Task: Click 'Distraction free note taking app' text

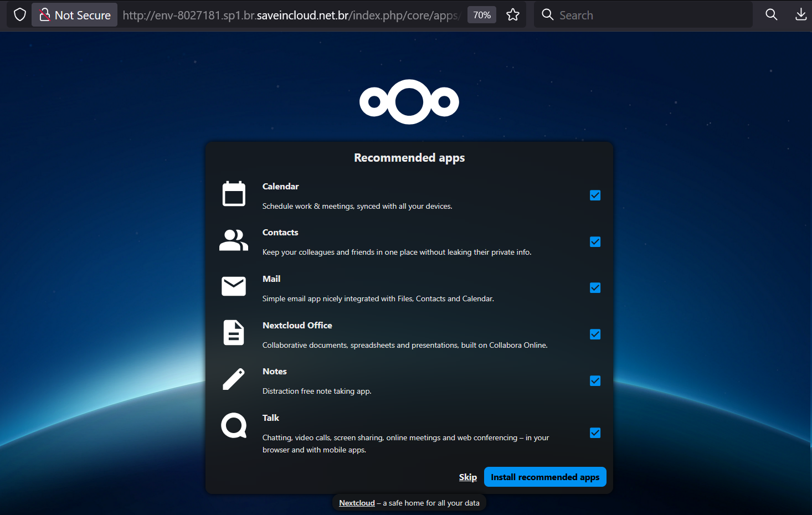Action: point(317,391)
